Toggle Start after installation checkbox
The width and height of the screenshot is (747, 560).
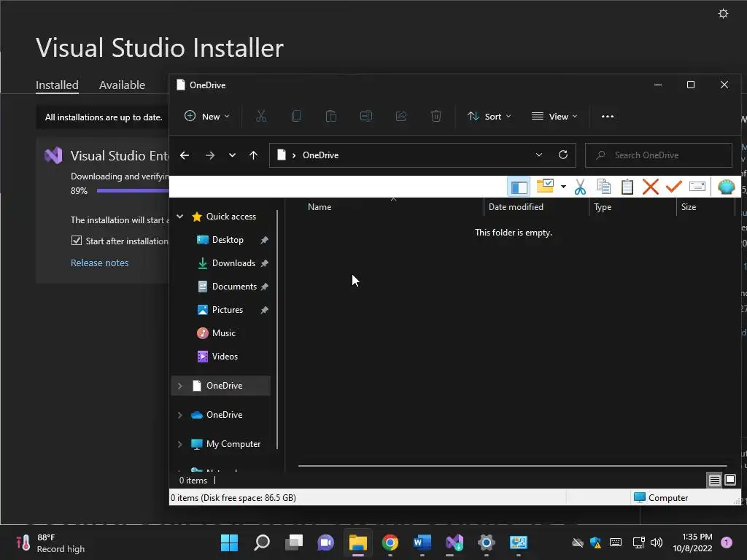coord(76,241)
